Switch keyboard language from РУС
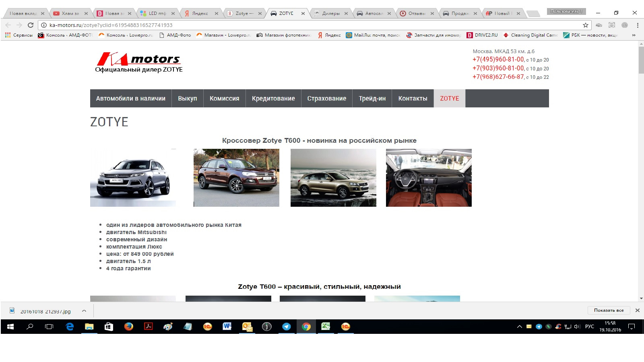The width and height of the screenshot is (644, 362). point(590,327)
